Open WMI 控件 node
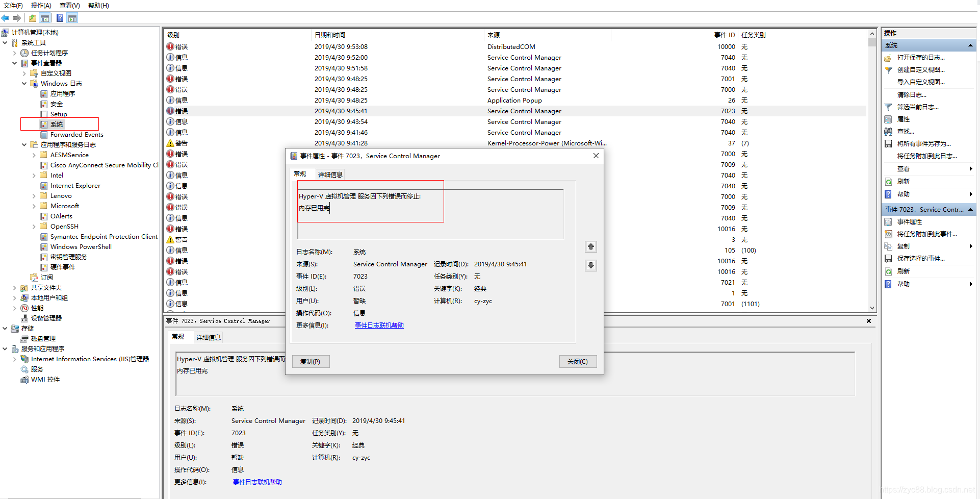This screenshot has height=499, width=980. point(45,380)
